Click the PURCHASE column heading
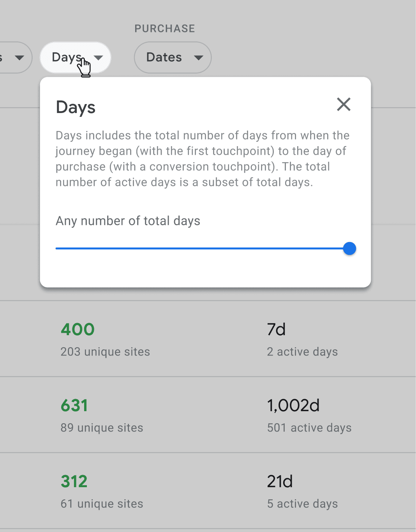Viewport: 416px width, 532px height. pyautogui.click(x=165, y=28)
